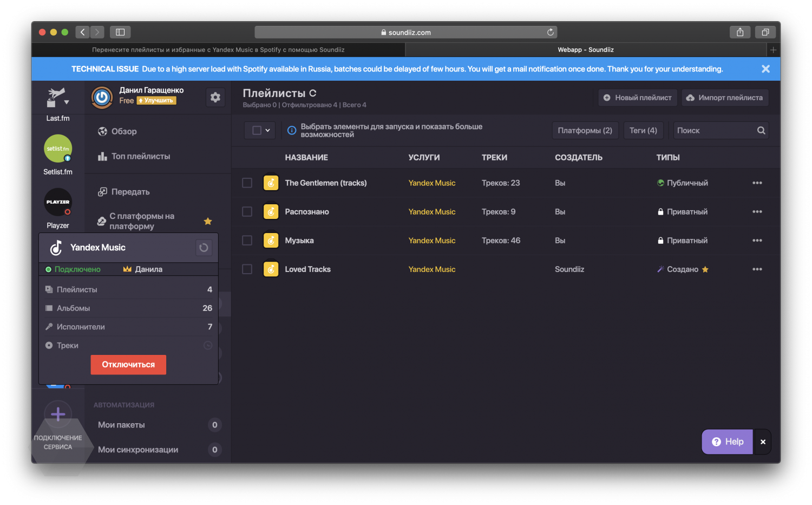This screenshot has width=812, height=505.
Task: Open the Setlist.fm service icon
Action: [58, 148]
